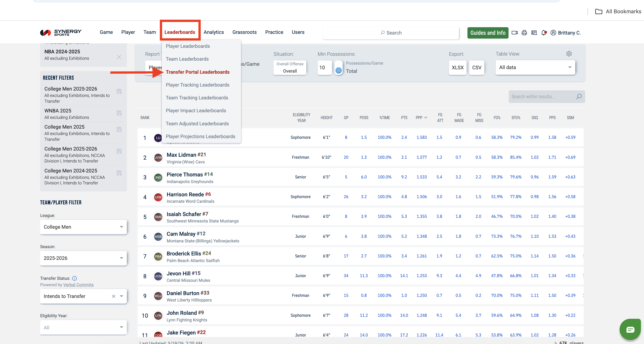Click Transfer Status info icon
Screen dimensions: 644x344
pyautogui.click(x=75, y=278)
